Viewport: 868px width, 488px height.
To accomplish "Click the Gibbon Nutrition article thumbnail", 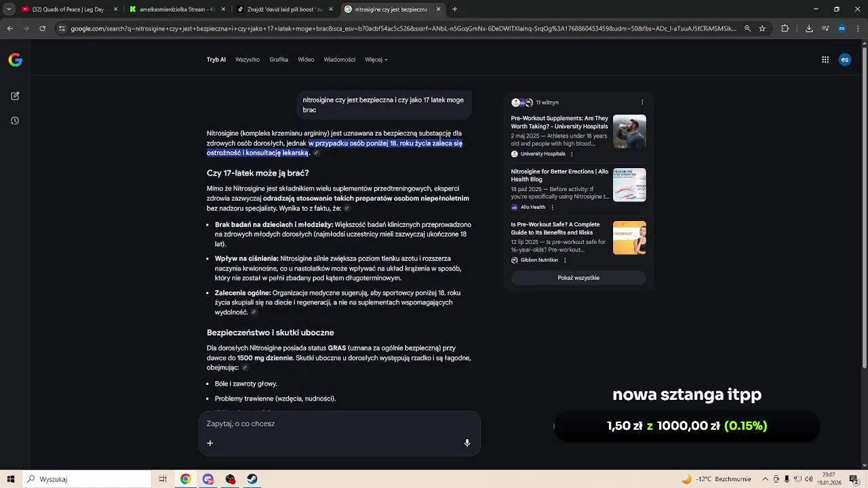I will pyautogui.click(x=629, y=238).
